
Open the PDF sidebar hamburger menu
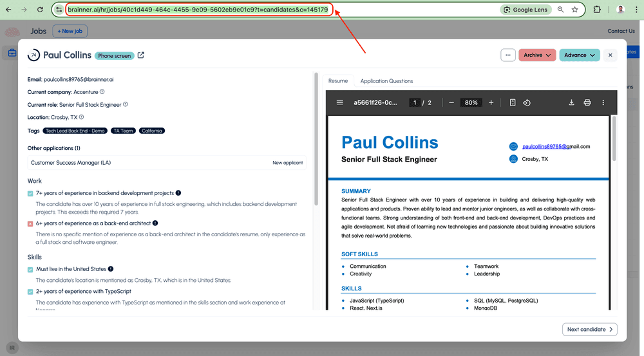point(339,102)
